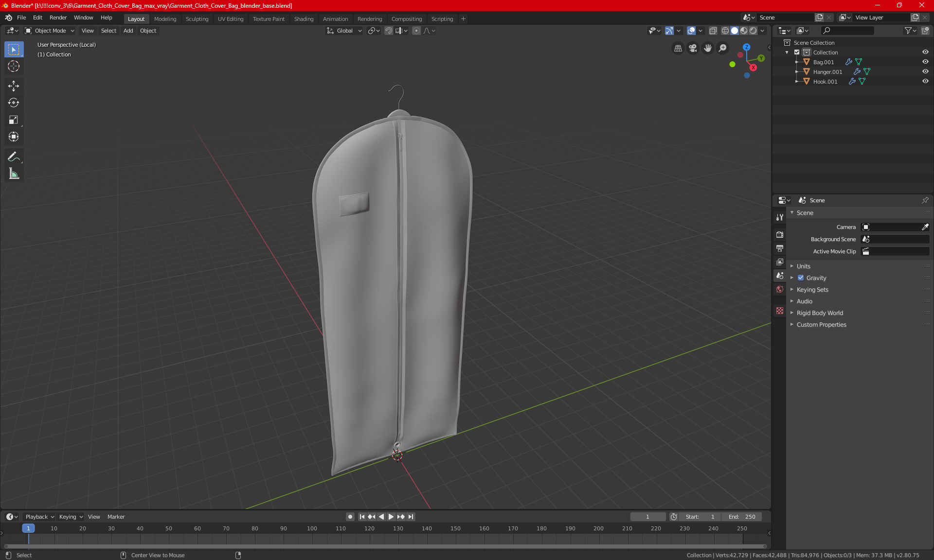
Task: Open the Texture properties tab
Action: (780, 311)
